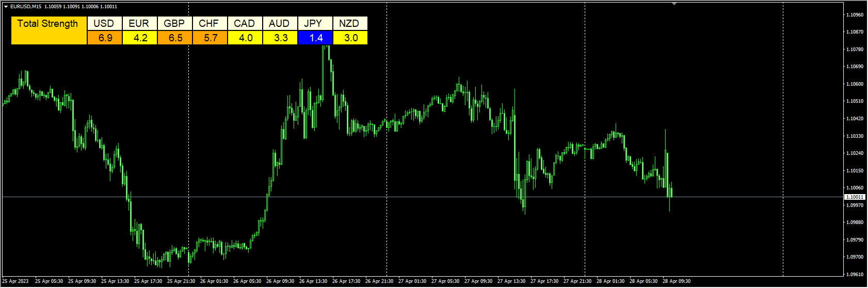868x288 pixels.
Task: Click the 1.09790 price axis label
Action: point(855,239)
